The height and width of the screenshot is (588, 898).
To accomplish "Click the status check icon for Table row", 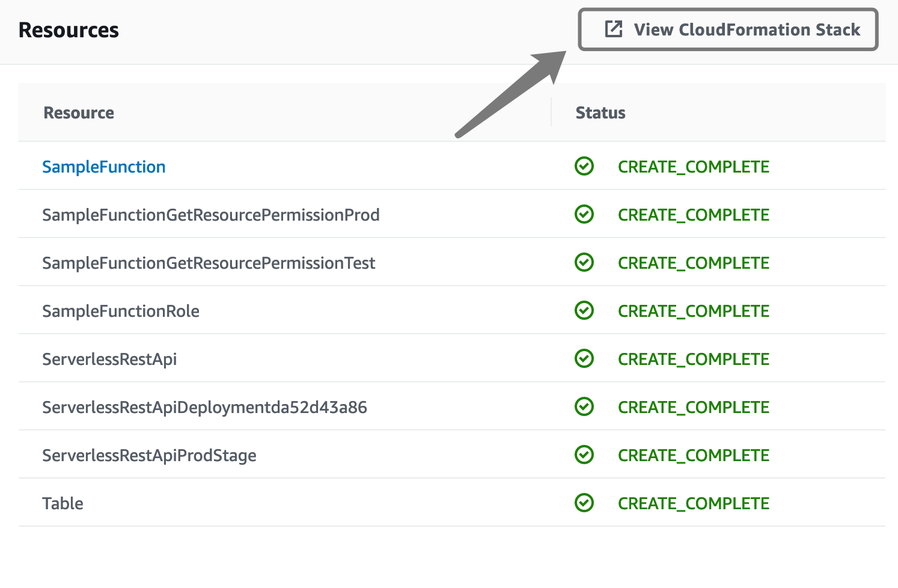I will (584, 503).
